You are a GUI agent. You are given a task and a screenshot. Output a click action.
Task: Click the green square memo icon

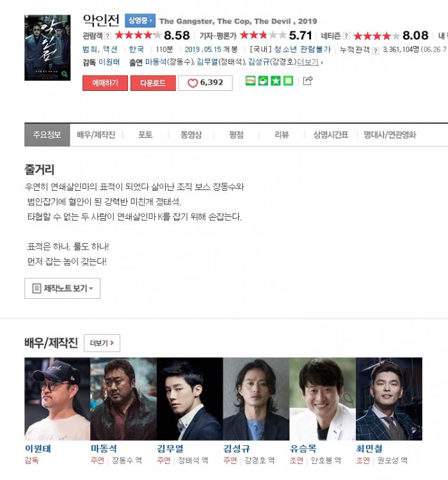(288, 81)
